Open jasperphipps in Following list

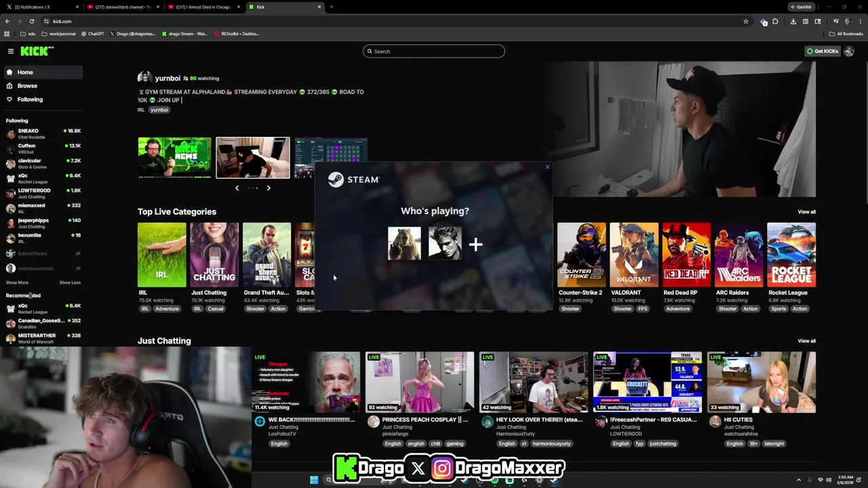point(42,223)
